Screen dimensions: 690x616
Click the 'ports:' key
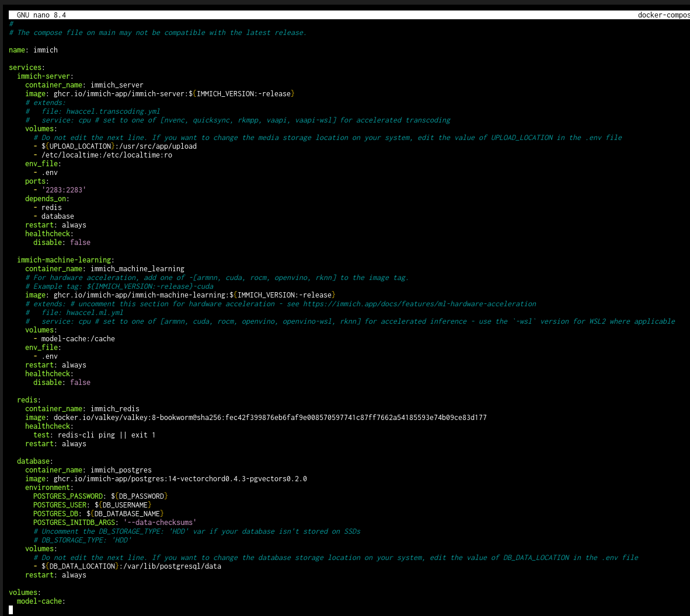point(37,181)
